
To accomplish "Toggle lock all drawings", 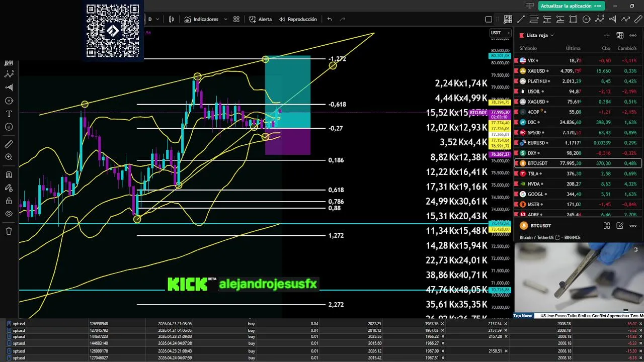I will pos(9,201).
